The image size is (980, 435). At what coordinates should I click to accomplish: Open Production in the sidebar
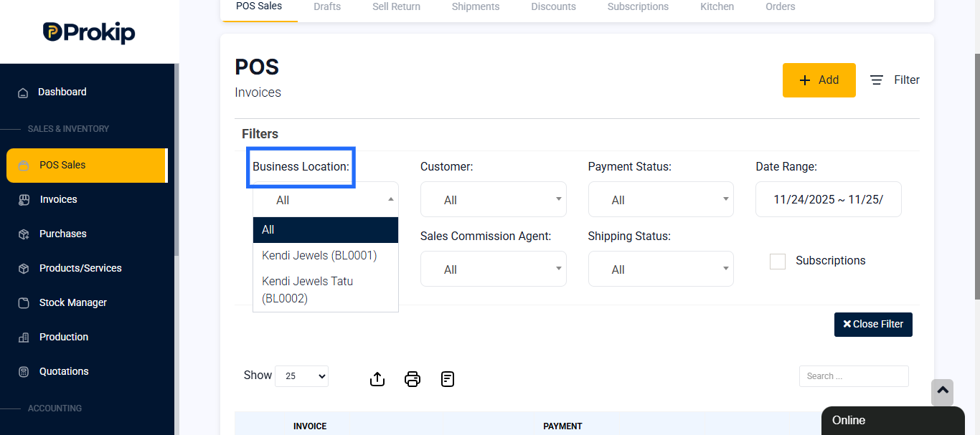pyautogui.click(x=64, y=338)
